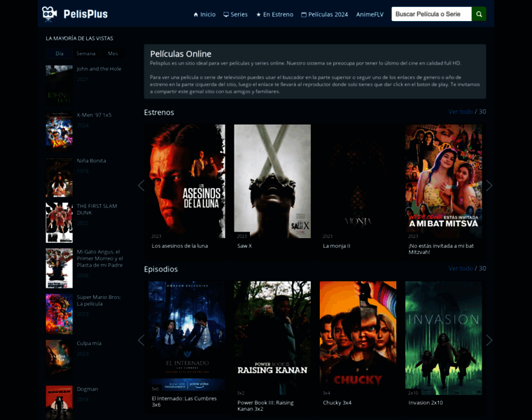Click the PelisPlus camera logo icon

click(x=50, y=14)
